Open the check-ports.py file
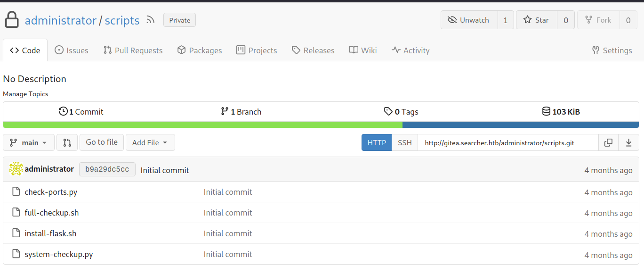 pos(51,192)
